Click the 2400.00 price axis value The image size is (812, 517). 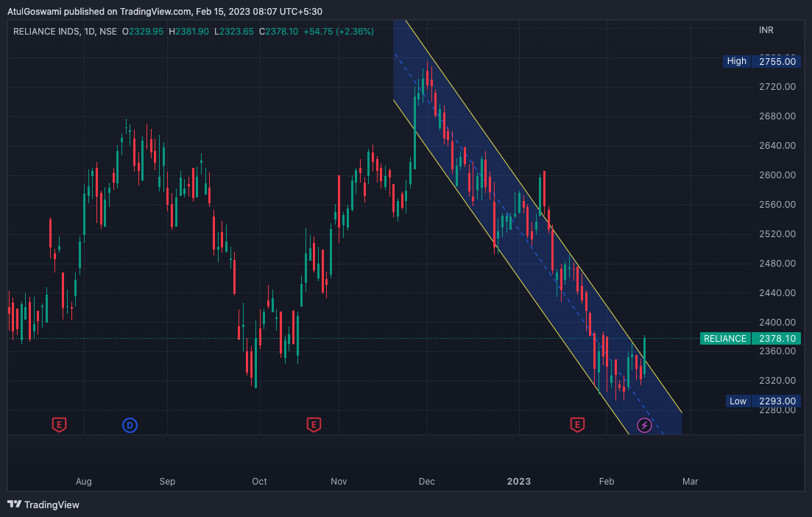click(x=777, y=323)
